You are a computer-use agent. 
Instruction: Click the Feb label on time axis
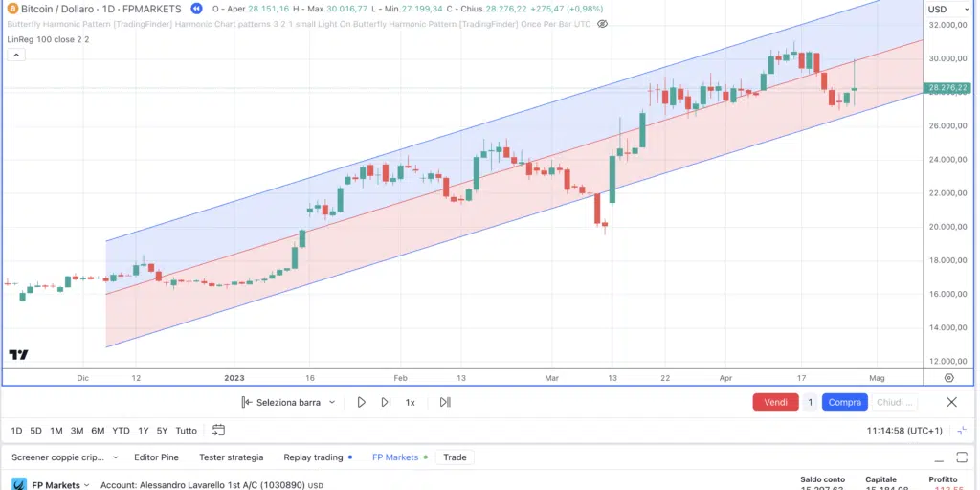click(400, 378)
